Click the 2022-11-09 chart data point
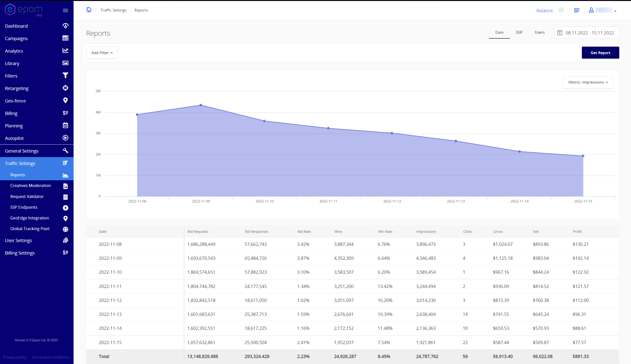631x364 pixels. point(201,105)
